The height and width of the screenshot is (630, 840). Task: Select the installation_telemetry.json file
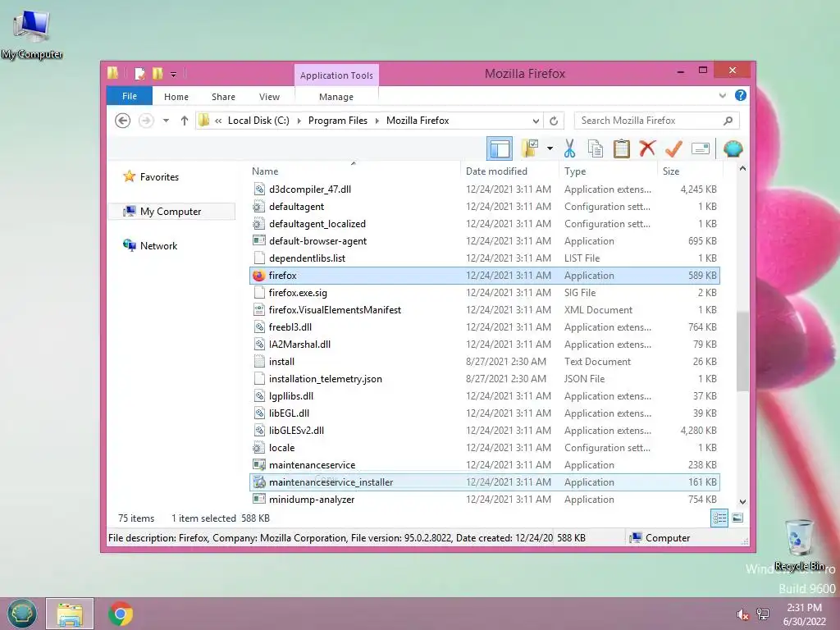[x=484, y=379]
